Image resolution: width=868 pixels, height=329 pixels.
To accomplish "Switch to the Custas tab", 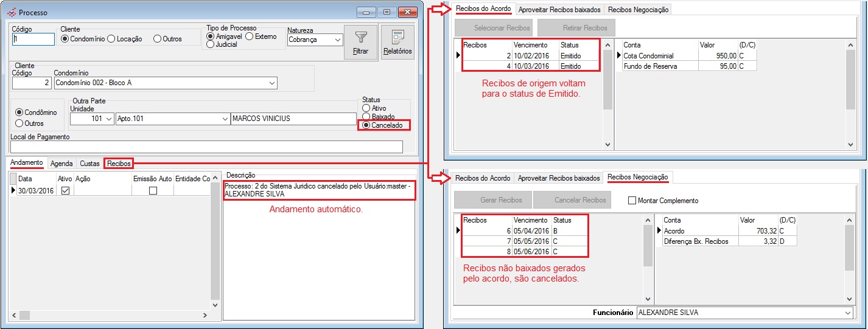I will [89, 164].
